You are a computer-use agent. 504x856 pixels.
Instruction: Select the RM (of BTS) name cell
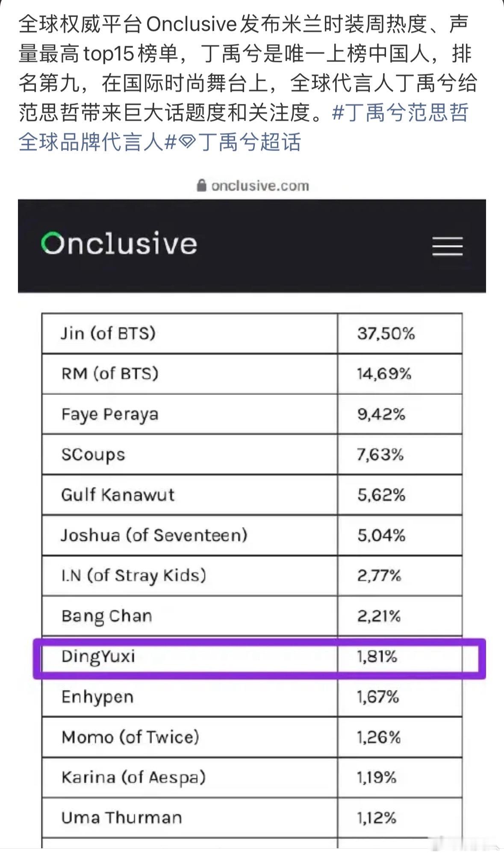tap(189, 373)
